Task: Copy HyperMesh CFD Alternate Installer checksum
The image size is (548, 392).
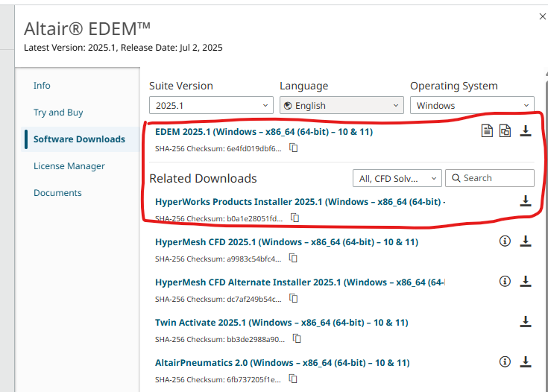Action: pyautogui.click(x=294, y=298)
